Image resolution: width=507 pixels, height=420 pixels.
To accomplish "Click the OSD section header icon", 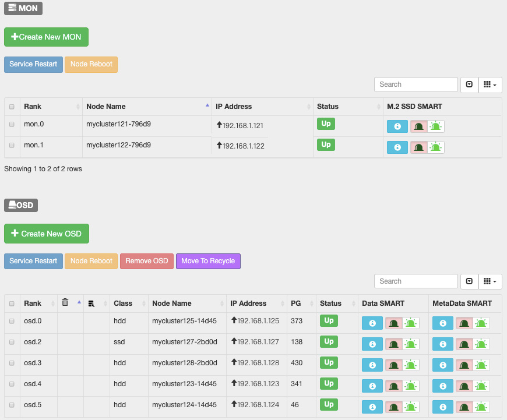I will (x=12, y=205).
